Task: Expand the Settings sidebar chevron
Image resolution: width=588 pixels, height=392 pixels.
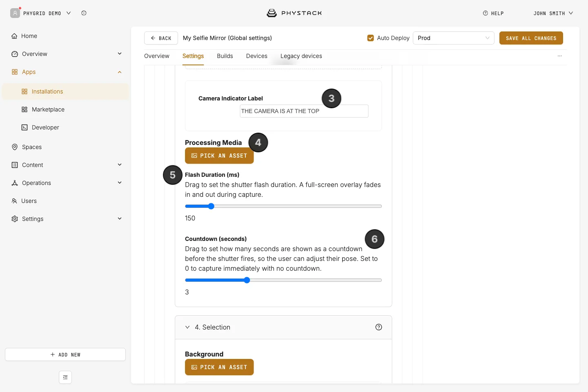Action: 120,218
